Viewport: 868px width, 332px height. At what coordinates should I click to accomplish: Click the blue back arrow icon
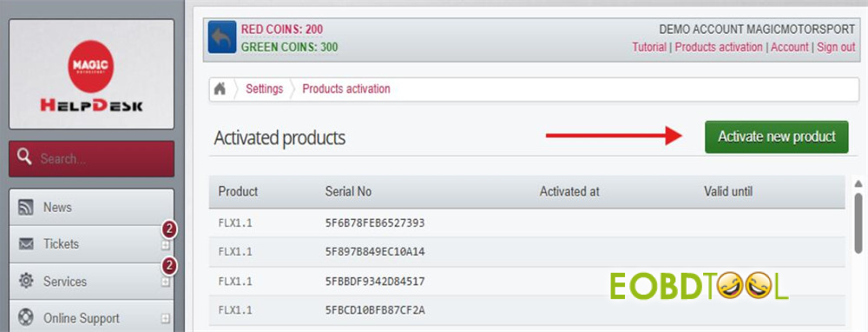click(222, 37)
